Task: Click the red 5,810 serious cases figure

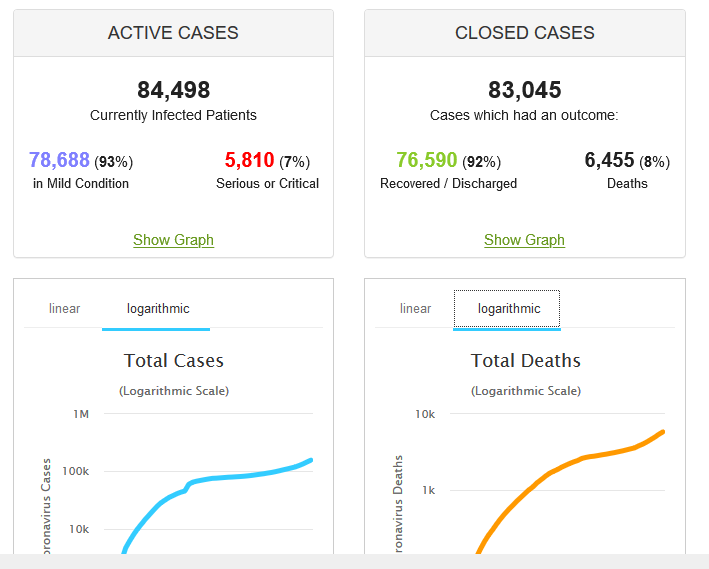Action: coord(249,160)
